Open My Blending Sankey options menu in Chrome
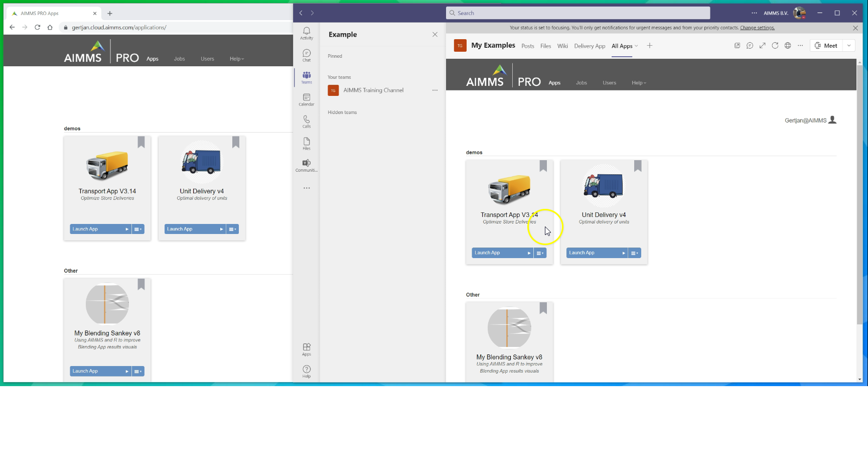Screen dimensions: 868x473 point(138,371)
